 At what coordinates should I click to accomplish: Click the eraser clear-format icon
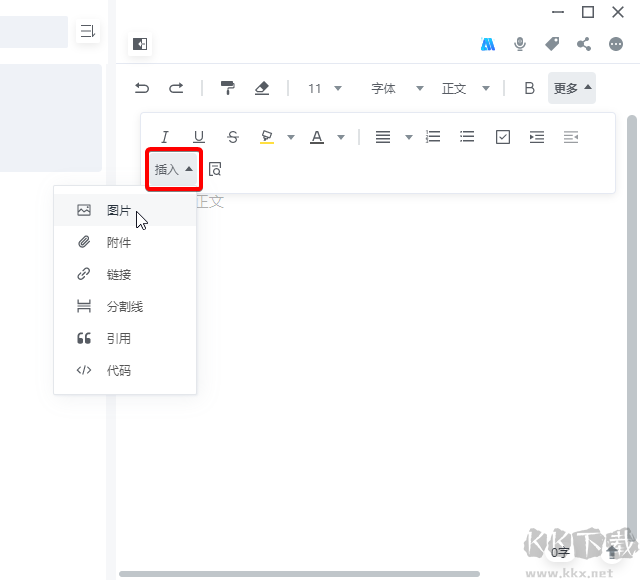pos(262,88)
